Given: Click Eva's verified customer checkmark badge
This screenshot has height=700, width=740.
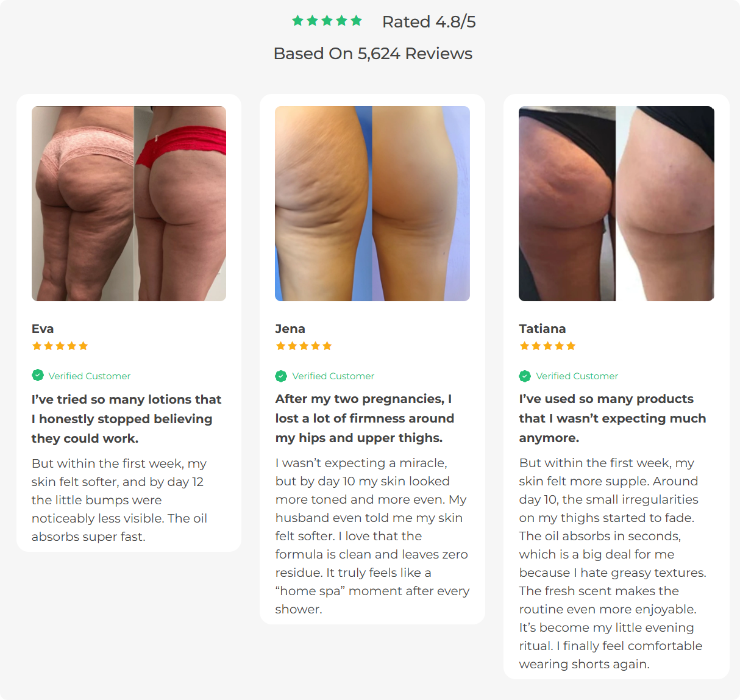Looking at the screenshot, I should click(x=38, y=376).
